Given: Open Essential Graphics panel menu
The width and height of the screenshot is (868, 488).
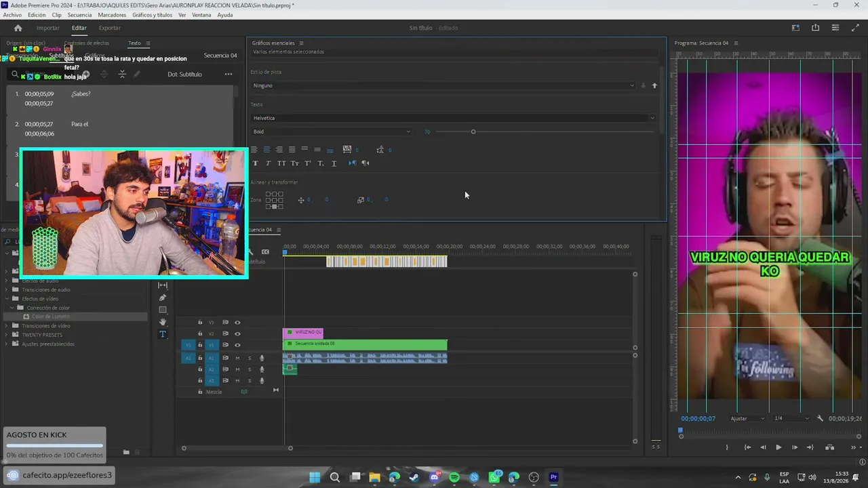Looking at the screenshot, I should [x=301, y=43].
